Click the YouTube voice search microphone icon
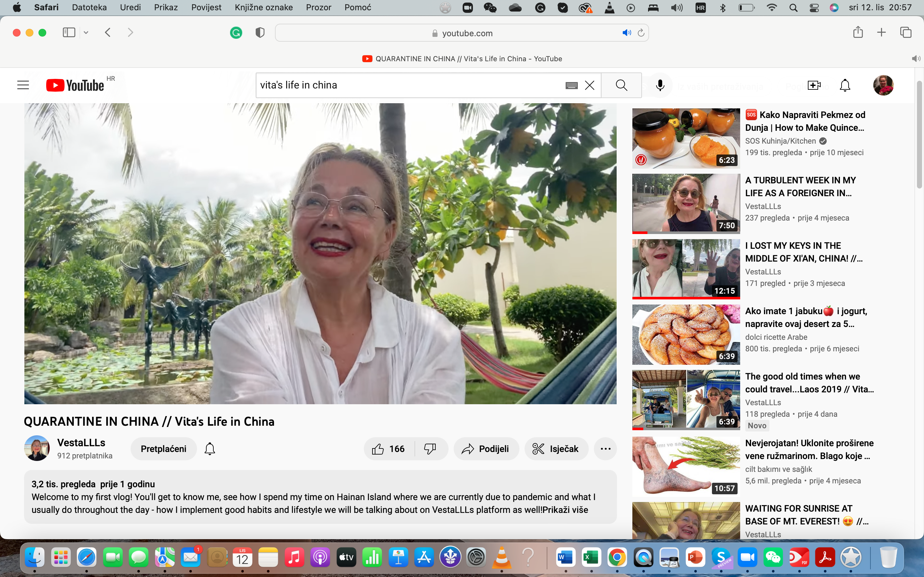Viewport: 924px width, 577px height. [660, 85]
